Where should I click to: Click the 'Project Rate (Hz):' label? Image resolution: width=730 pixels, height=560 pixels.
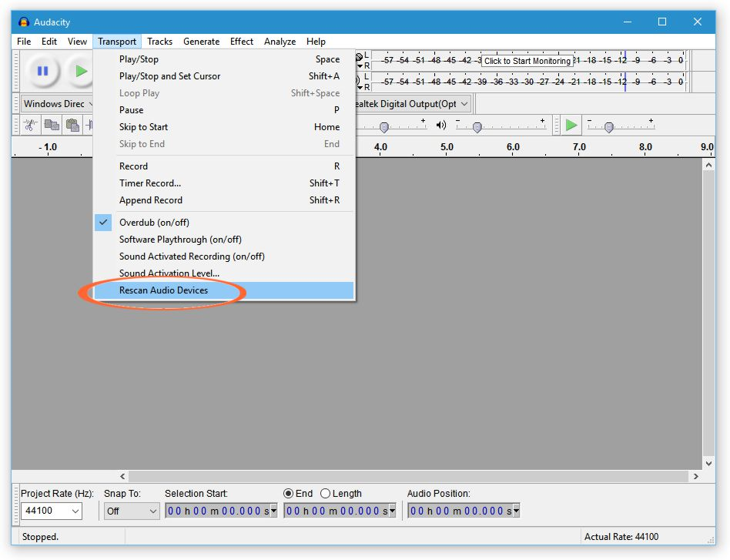[x=57, y=494]
